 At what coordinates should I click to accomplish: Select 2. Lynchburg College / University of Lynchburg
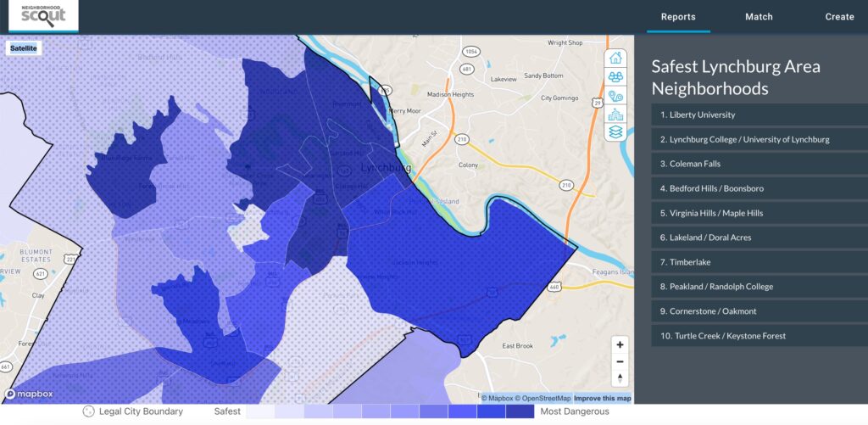(x=759, y=140)
